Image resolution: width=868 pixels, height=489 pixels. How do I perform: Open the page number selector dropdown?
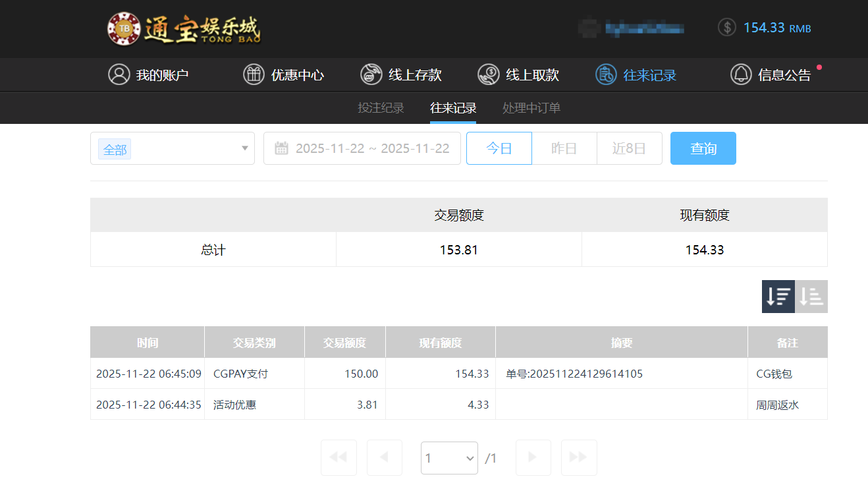click(449, 457)
